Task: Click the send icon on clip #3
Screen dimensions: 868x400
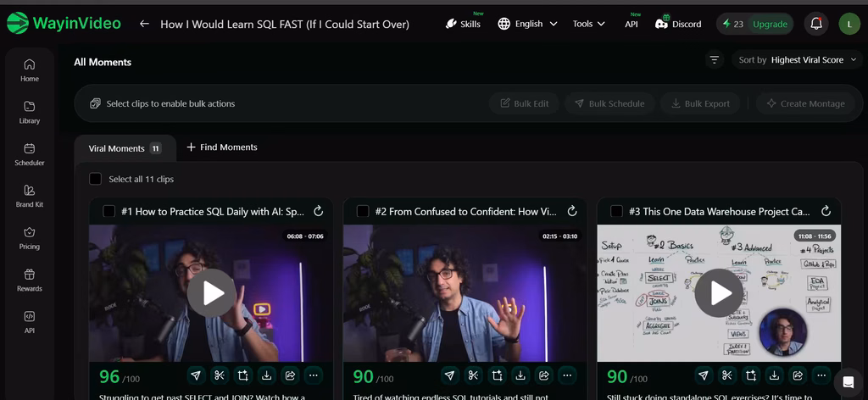Action: pos(704,375)
